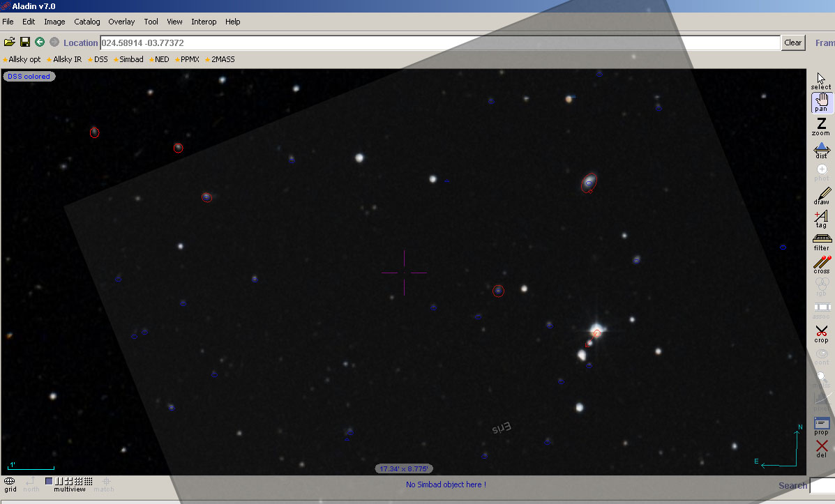The image size is (835, 504).
Task: Load the Simbad bookmark
Action: point(130,59)
